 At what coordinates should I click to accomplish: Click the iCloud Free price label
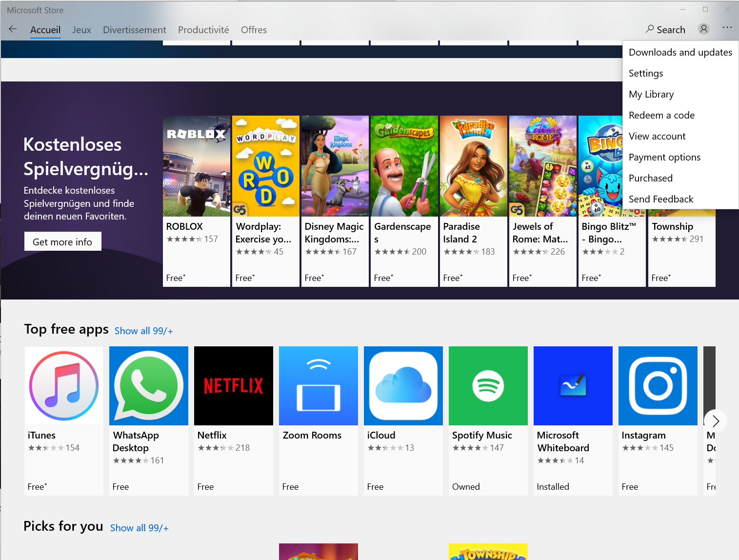[375, 487]
